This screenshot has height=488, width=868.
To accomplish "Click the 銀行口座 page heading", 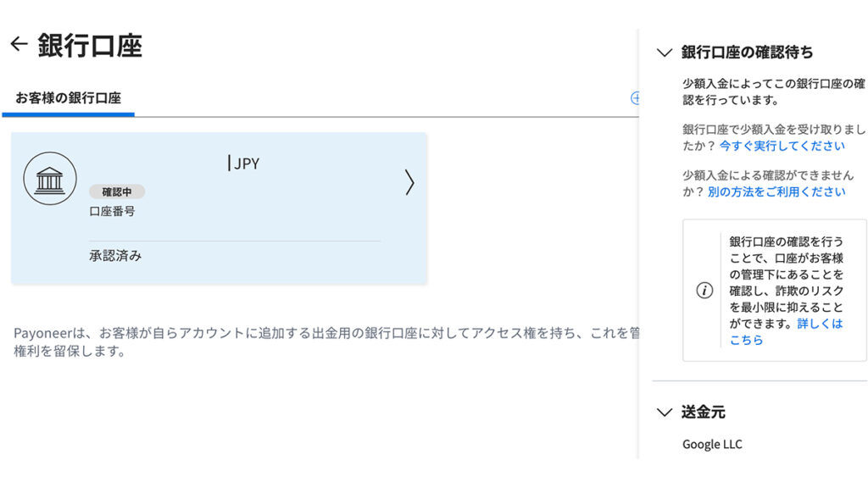I will [90, 45].
